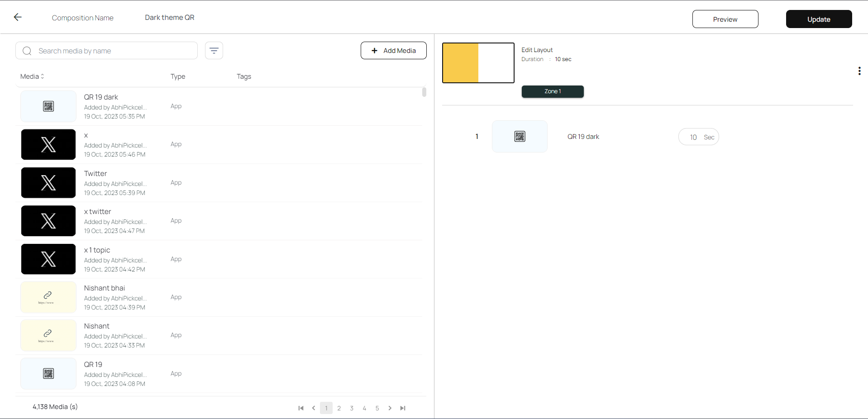Select the Twitter media item
The image size is (868, 419).
(x=95, y=174)
